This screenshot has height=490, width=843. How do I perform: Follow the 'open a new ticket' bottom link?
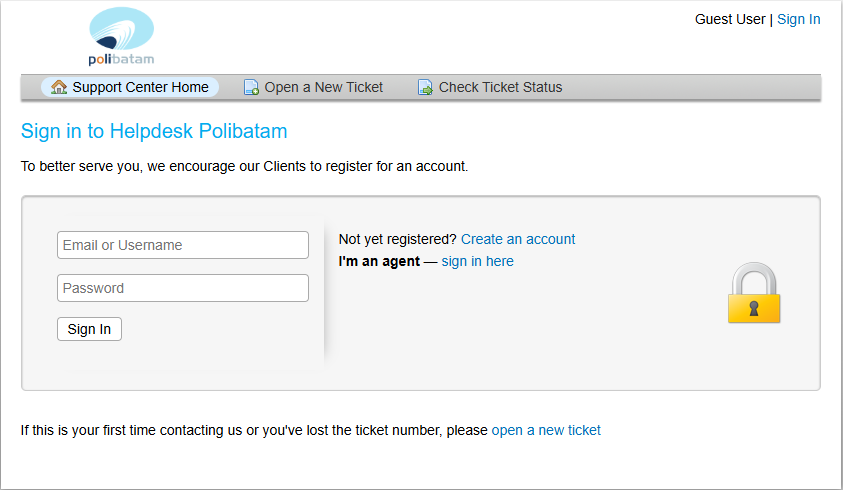click(546, 430)
